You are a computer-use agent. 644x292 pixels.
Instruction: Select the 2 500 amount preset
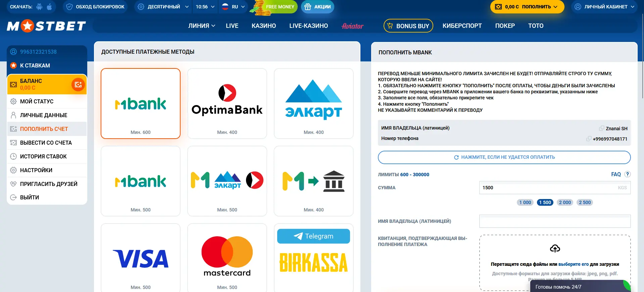(585, 202)
